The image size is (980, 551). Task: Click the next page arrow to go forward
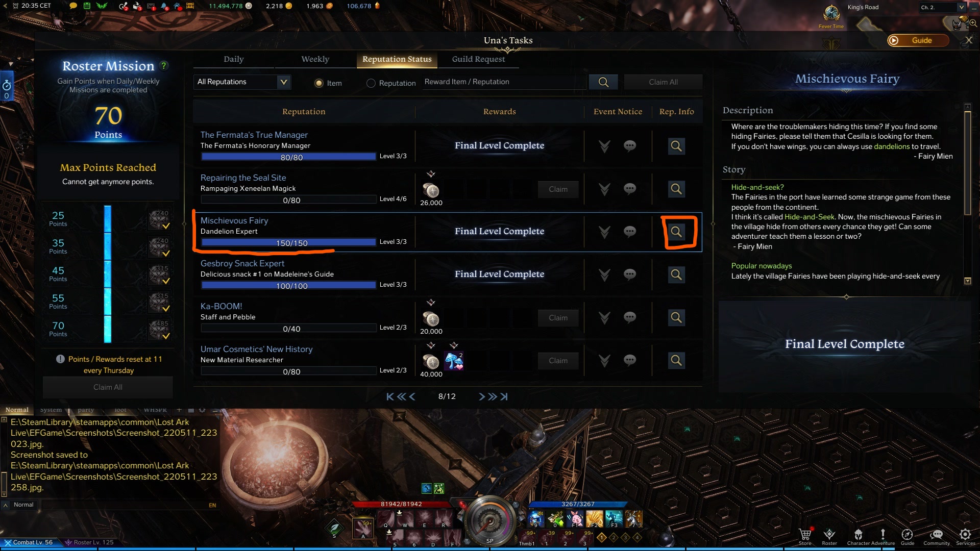pos(481,396)
